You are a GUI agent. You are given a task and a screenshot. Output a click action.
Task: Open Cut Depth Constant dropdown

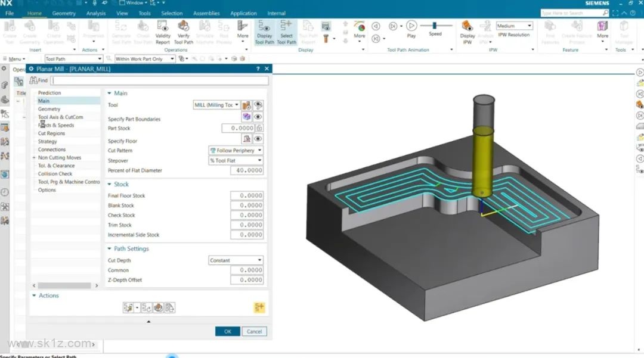tap(236, 260)
